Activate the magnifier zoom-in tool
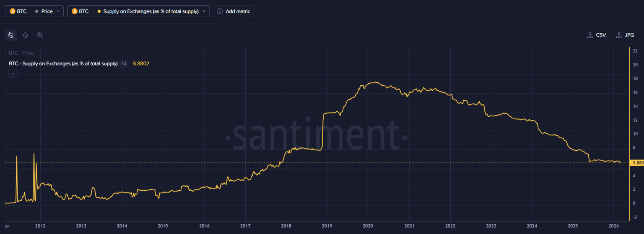 point(40,35)
